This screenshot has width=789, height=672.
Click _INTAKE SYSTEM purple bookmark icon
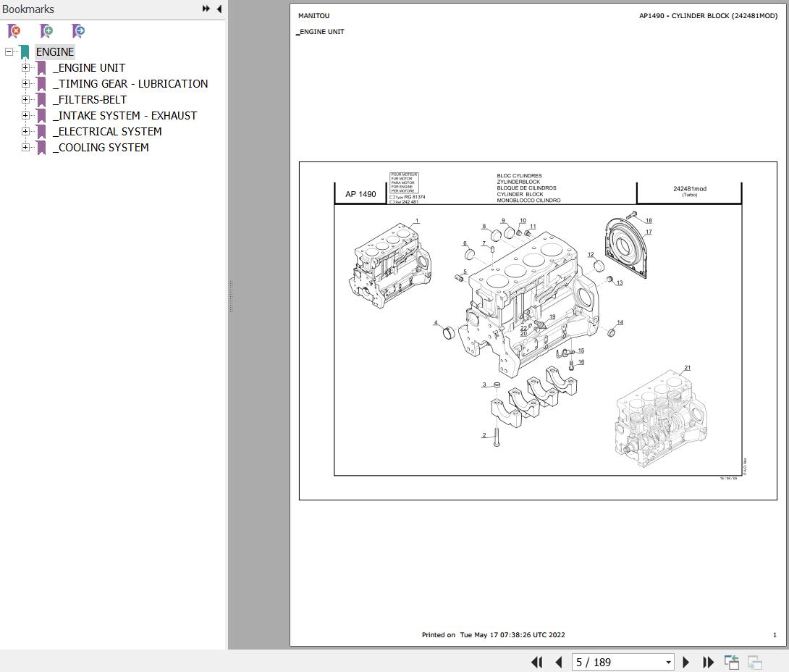(41, 116)
